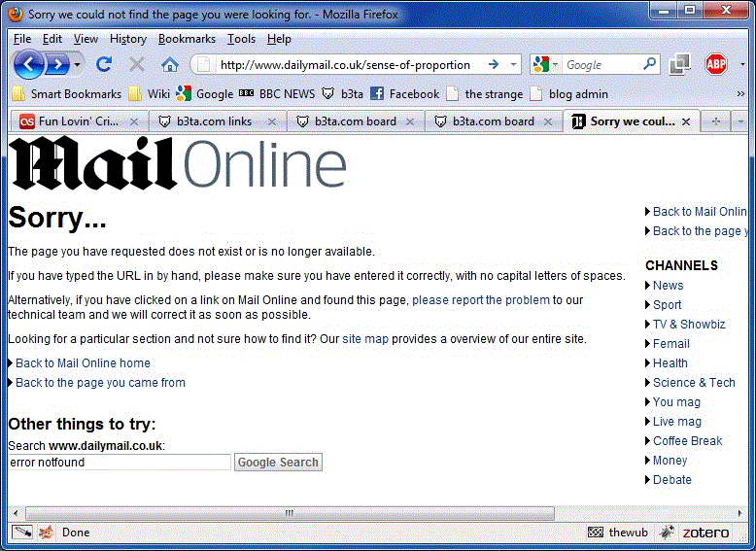Close the 'Sorry we coul...' tab

pos(686,122)
